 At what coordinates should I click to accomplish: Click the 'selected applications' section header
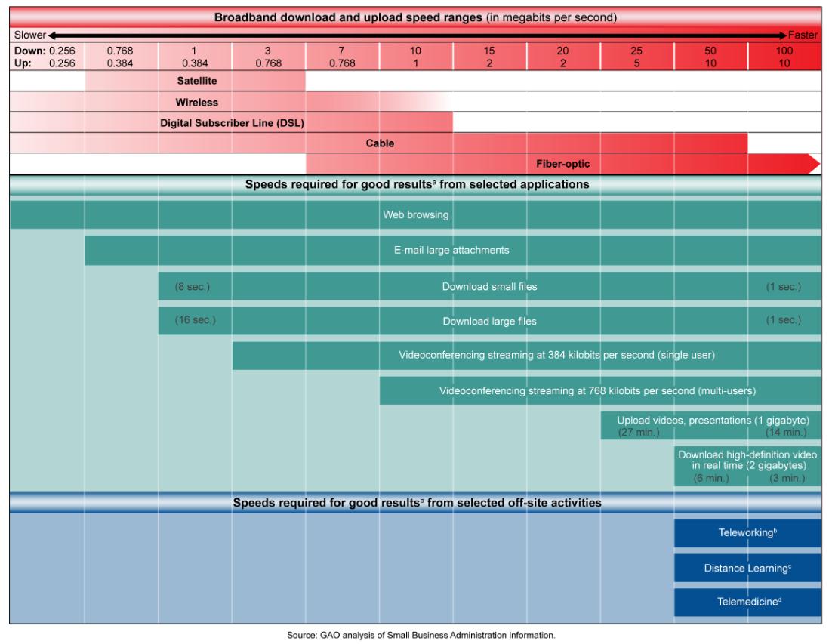point(417,184)
